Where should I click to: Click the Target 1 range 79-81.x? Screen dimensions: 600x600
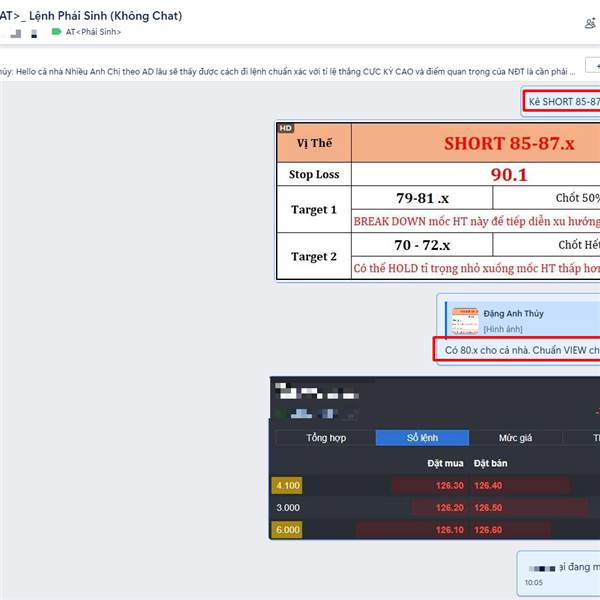click(x=422, y=198)
